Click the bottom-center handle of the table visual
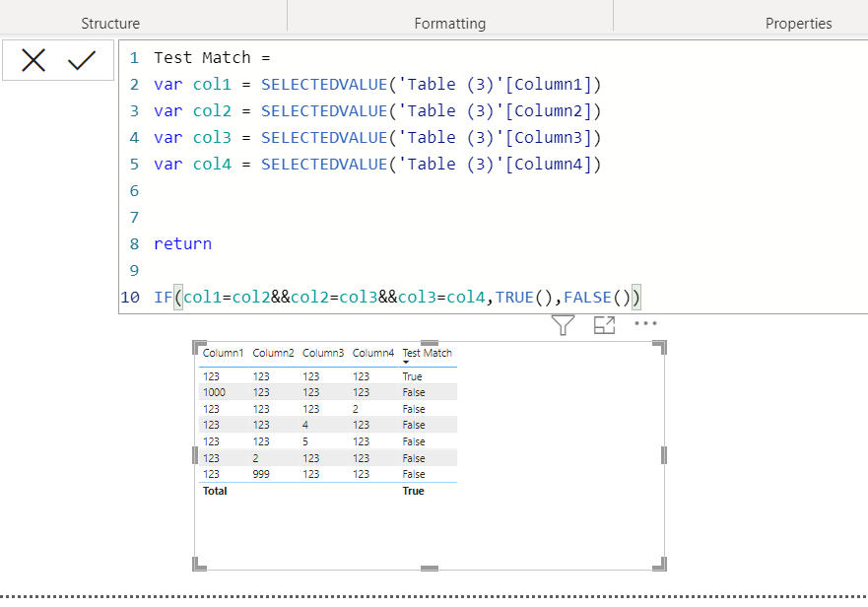The width and height of the screenshot is (868, 607). [x=429, y=569]
